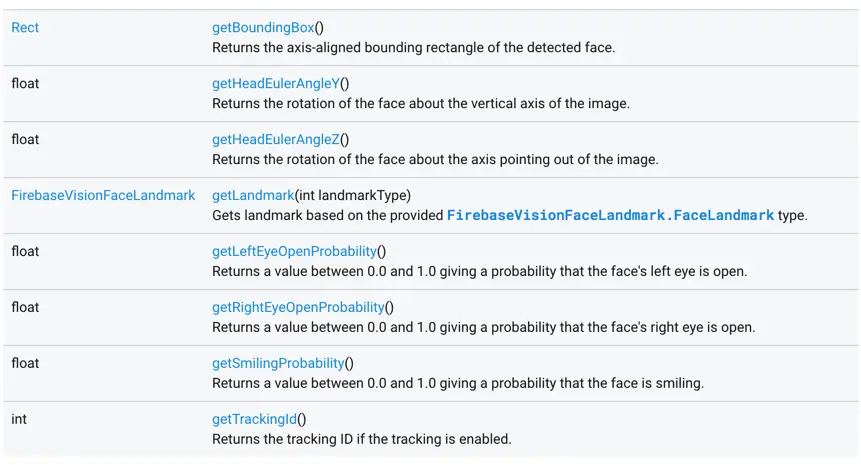The image size is (861, 465).
Task: Click the FirebaseVisionFaceLandmark return type link
Action: (x=103, y=195)
